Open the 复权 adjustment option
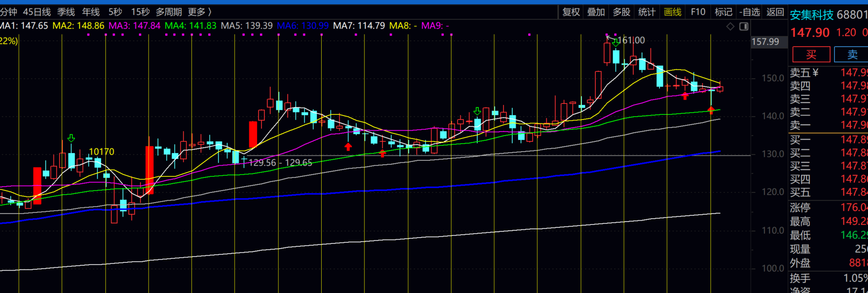This screenshot has height=293, width=868. point(571,12)
